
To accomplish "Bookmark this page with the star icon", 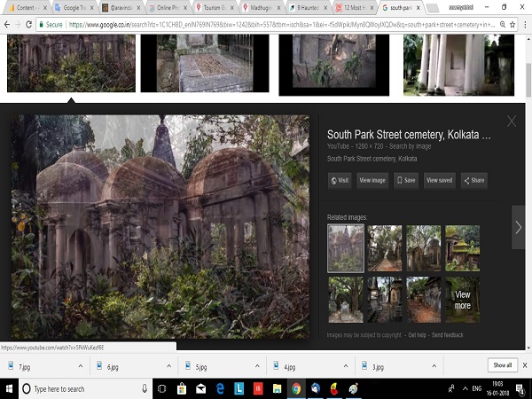I will tap(512, 25).
